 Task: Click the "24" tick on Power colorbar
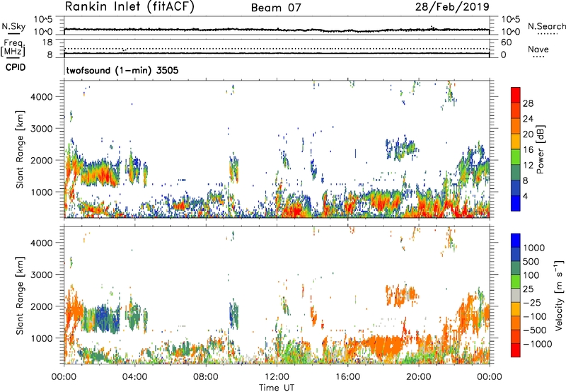[x=528, y=119]
